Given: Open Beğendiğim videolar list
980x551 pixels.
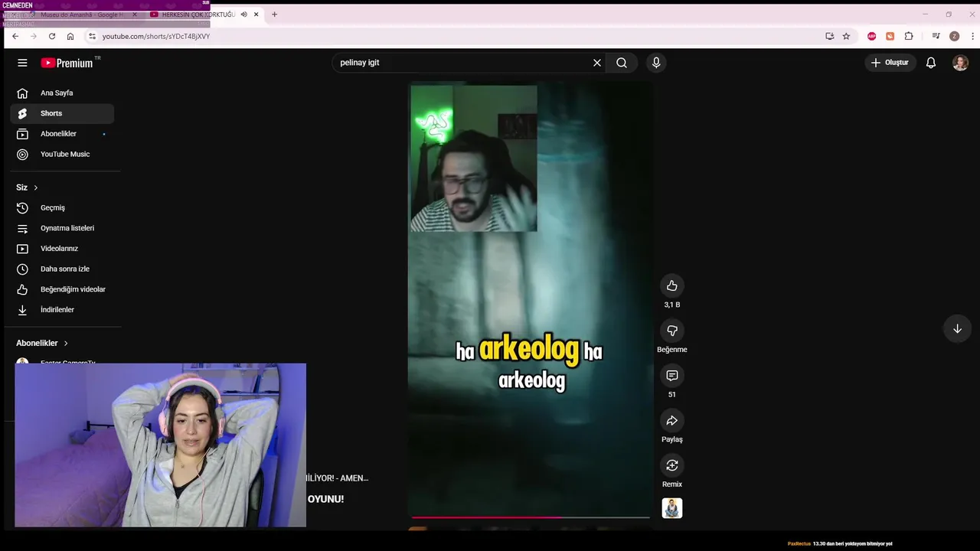Looking at the screenshot, I should 62,289.
